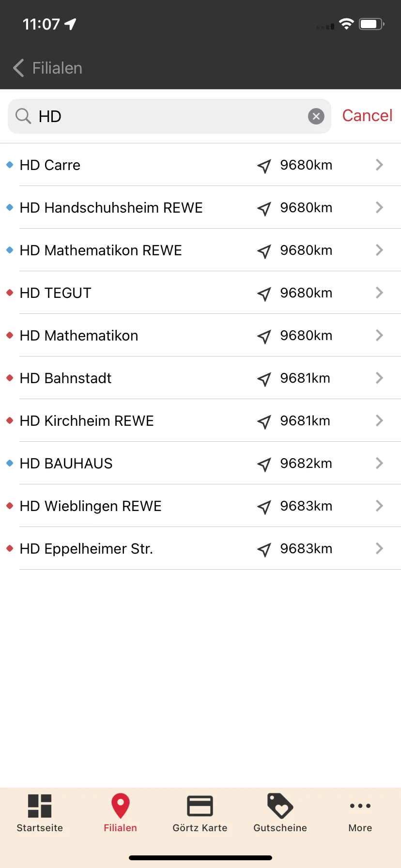Clear the search field text
This screenshot has width=401, height=868.
316,116
